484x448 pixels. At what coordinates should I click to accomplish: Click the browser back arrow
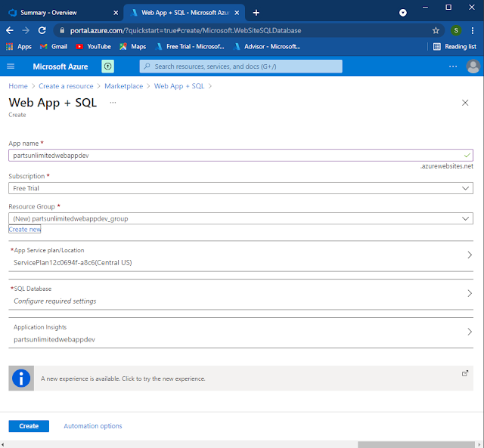10,30
